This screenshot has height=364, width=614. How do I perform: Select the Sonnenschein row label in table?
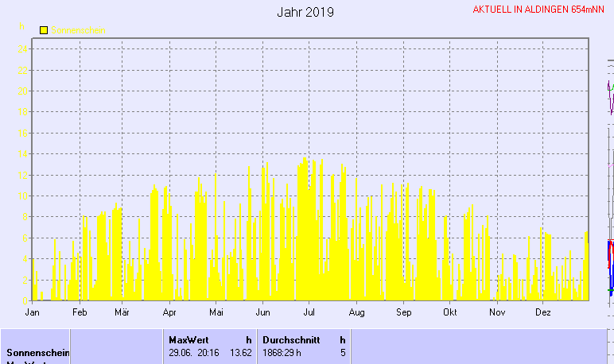pyautogui.click(x=38, y=352)
